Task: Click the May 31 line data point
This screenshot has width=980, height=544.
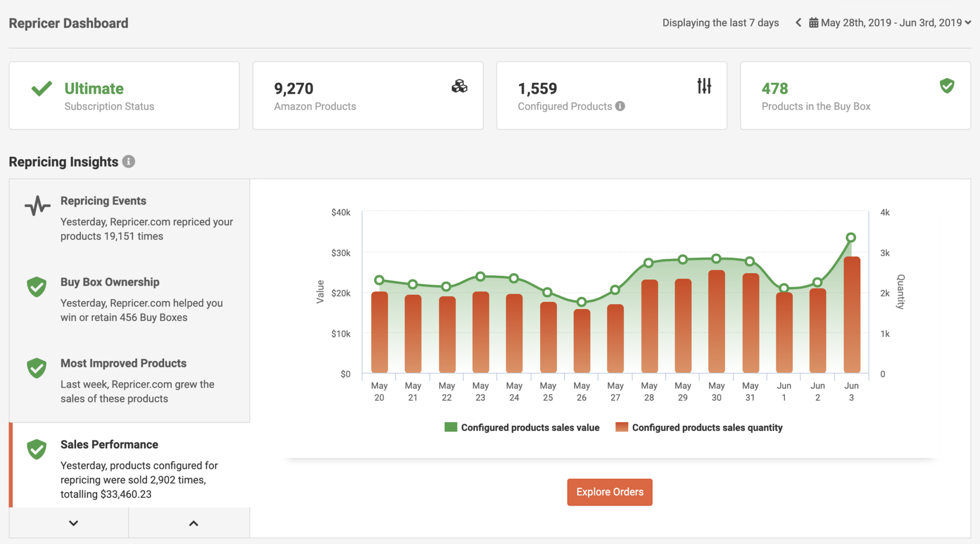Action: 750,261
